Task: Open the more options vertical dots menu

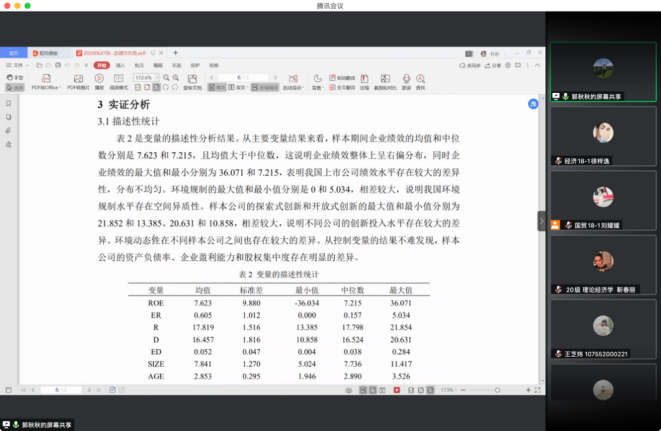Action: coord(527,65)
